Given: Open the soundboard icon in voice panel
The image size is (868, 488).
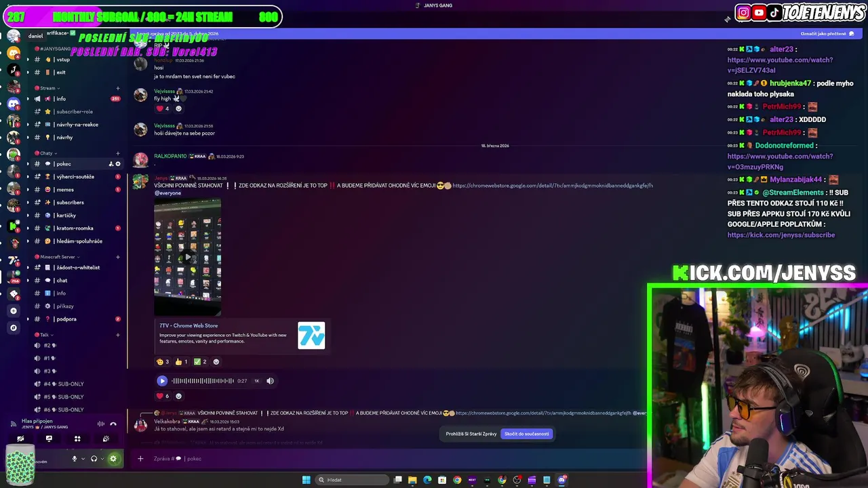Looking at the screenshot, I should tap(106, 439).
